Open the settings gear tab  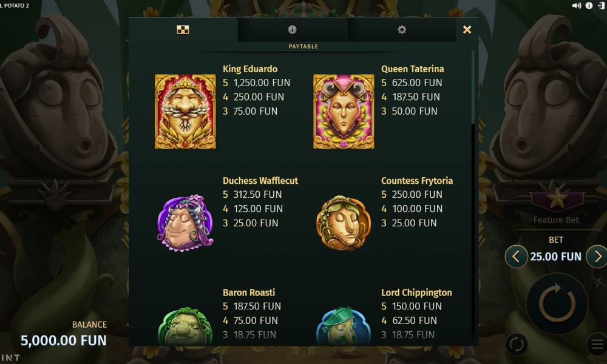coord(402,30)
